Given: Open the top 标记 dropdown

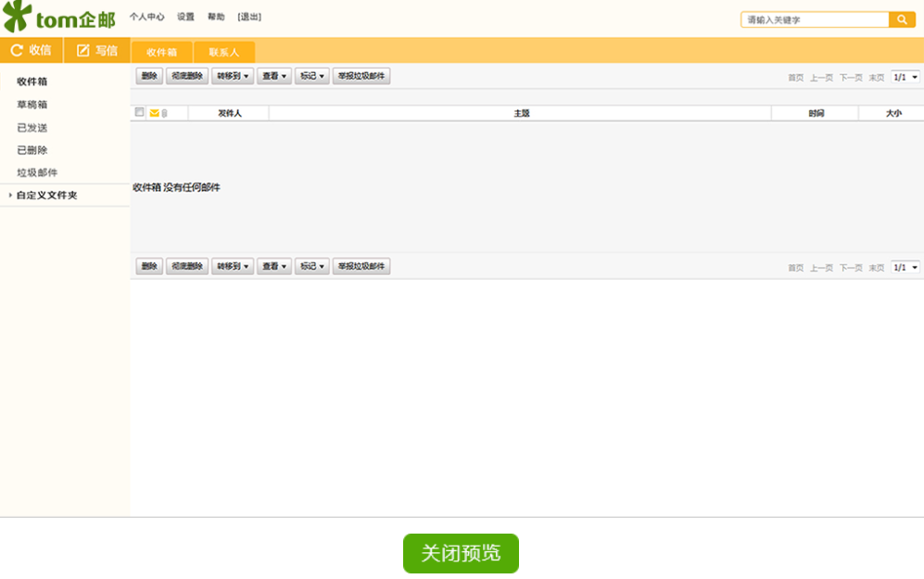Looking at the screenshot, I should click(311, 76).
